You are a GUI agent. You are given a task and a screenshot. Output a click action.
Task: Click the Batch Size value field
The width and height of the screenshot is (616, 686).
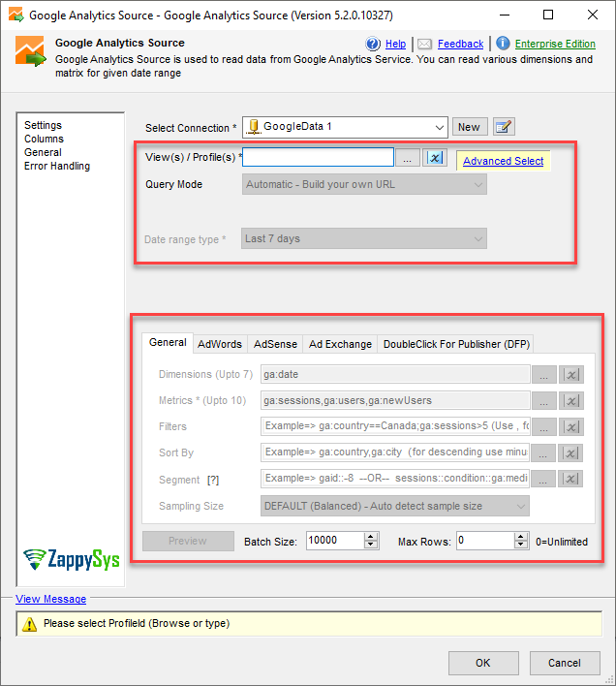(x=335, y=541)
